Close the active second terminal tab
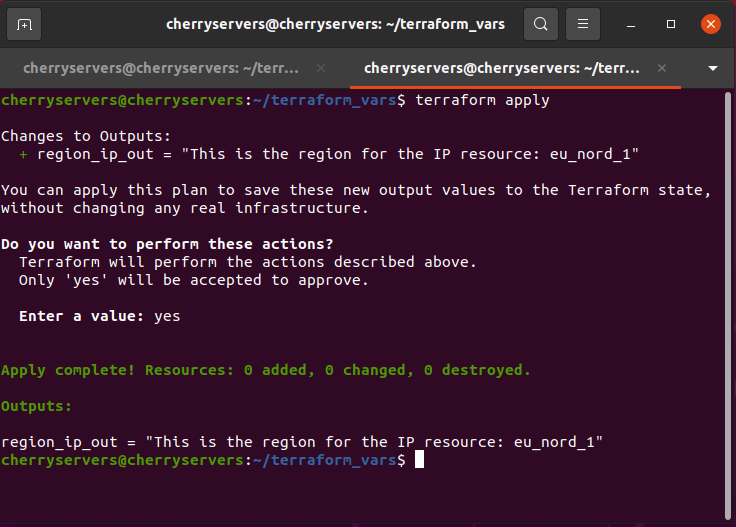Image resolution: width=736 pixels, height=527 pixels. click(x=661, y=68)
